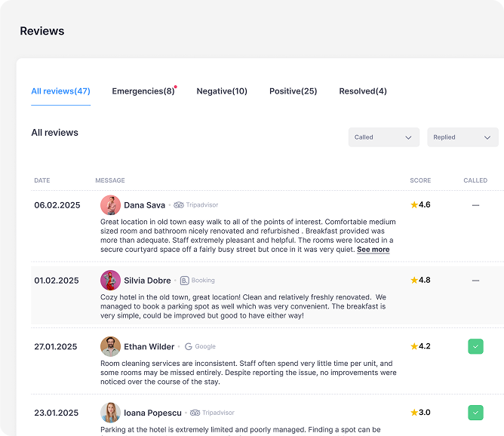Click the star icon next to 3.0 score

(414, 412)
